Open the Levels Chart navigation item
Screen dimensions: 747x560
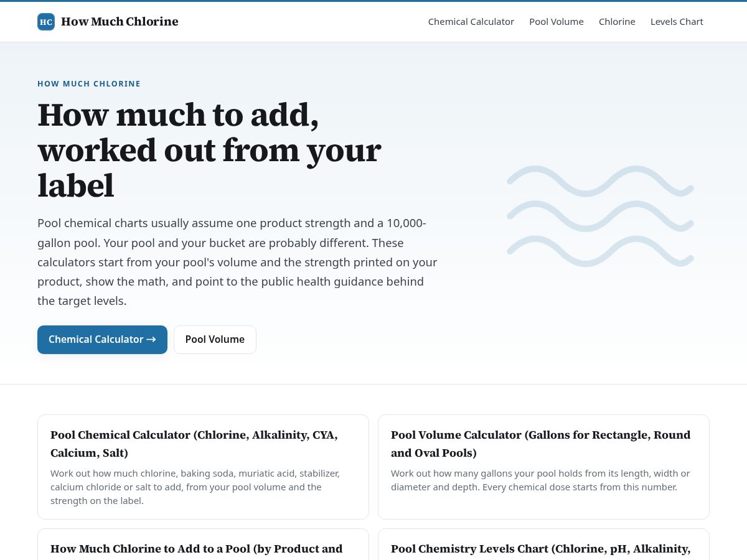click(x=677, y=22)
